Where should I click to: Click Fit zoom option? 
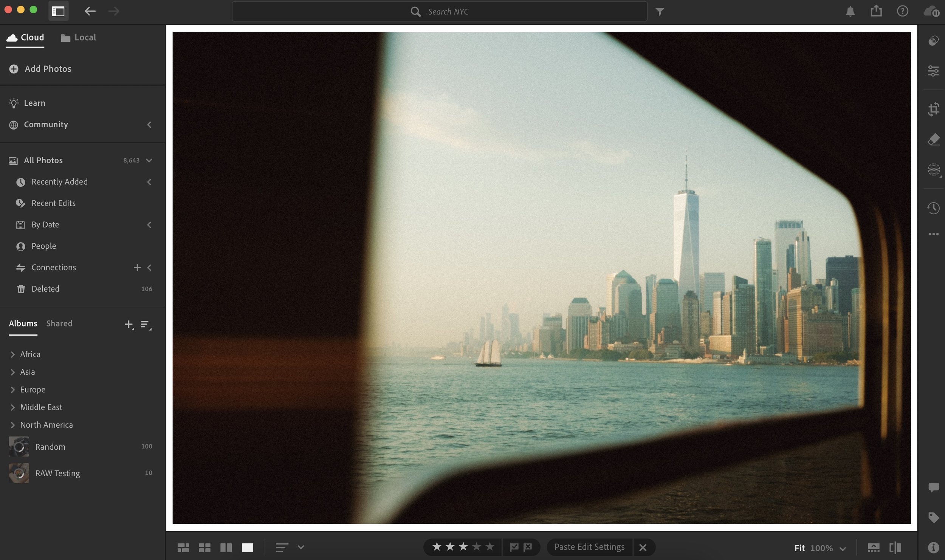point(799,548)
